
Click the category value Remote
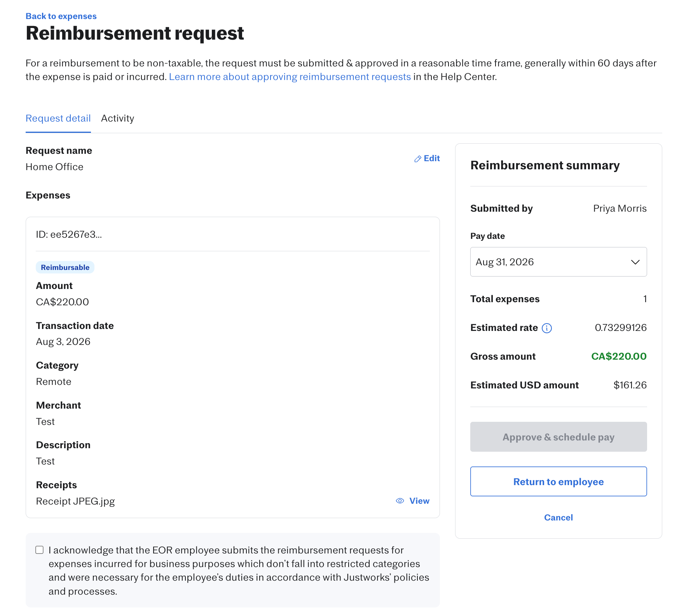pyautogui.click(x=54, y=382)
